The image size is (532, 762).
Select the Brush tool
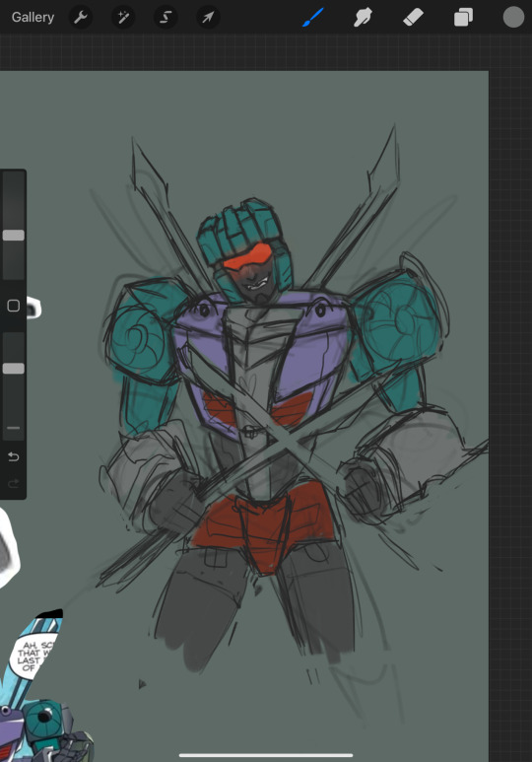click(x=313, y=18)
